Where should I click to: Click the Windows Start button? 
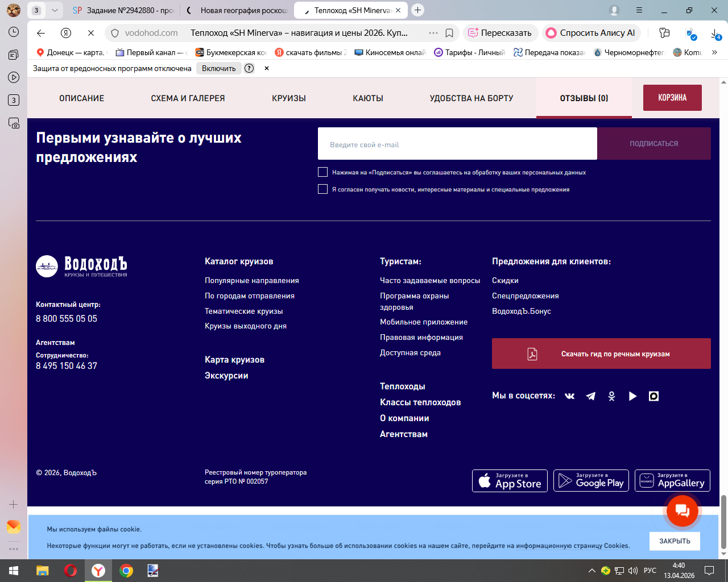pyautogui.click(x=14, y=571)
